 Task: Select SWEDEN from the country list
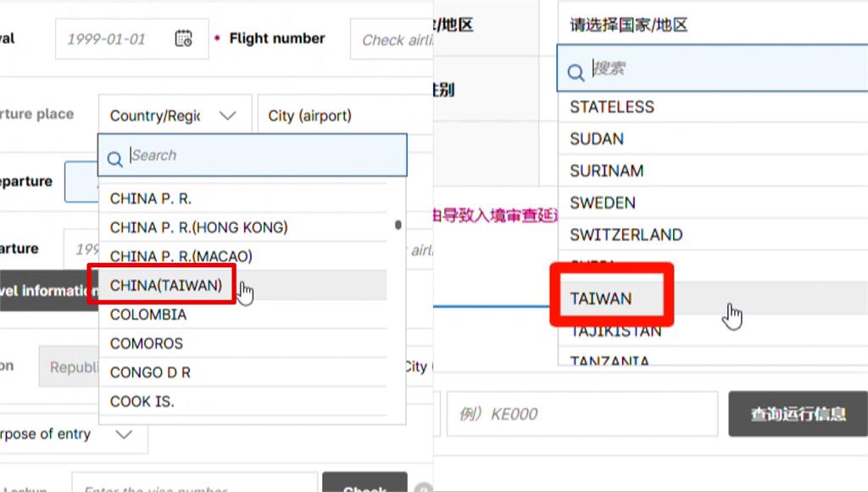click(x=603, y=203)
